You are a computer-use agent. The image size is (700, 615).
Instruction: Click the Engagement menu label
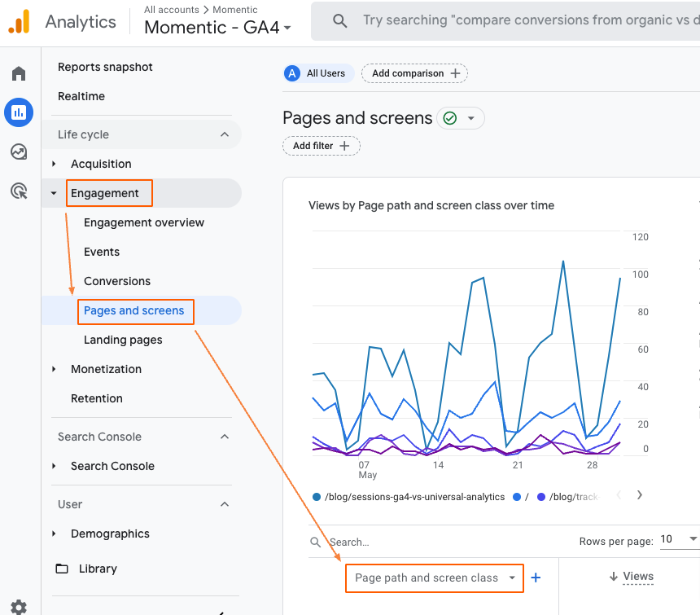[x=104, y=193]
